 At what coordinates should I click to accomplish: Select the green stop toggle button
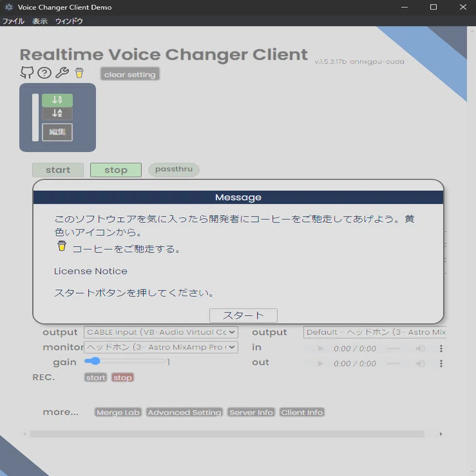pyautogui.click(x=116, y=169)
